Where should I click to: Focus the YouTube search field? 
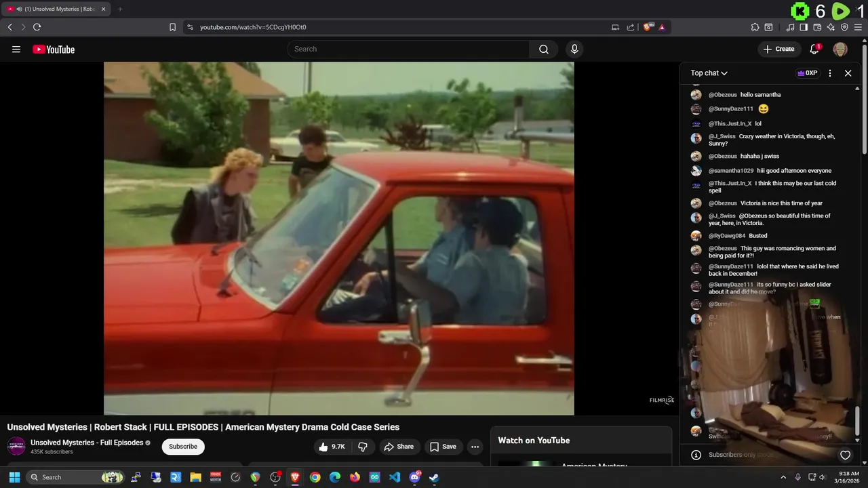click(x=408, y=49)
